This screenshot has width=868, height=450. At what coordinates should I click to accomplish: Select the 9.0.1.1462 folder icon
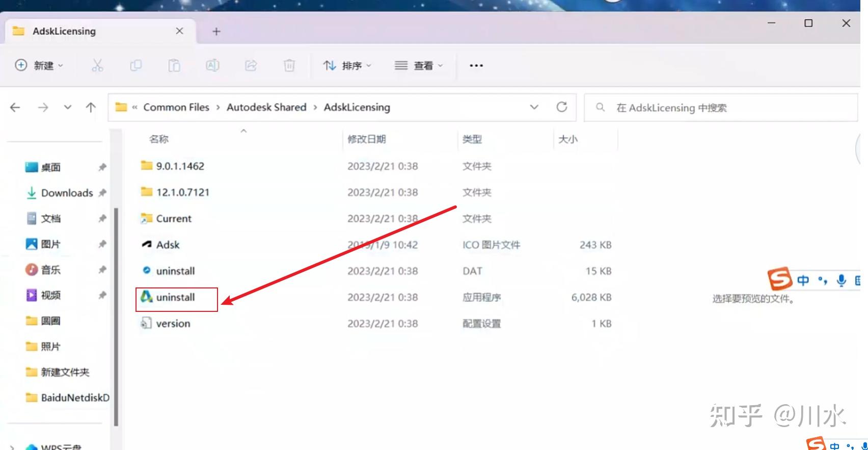[x=147, y=166]
